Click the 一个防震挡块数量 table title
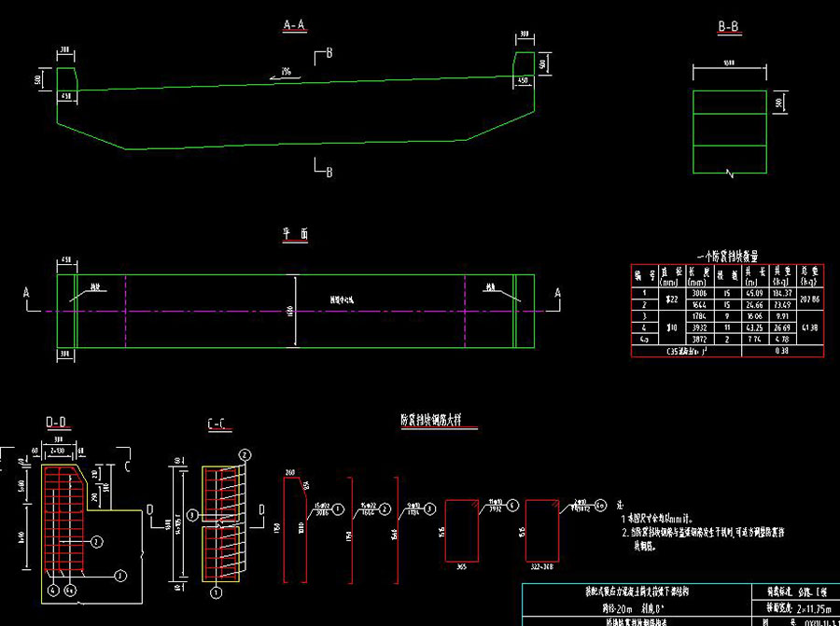 pos(727,257)
